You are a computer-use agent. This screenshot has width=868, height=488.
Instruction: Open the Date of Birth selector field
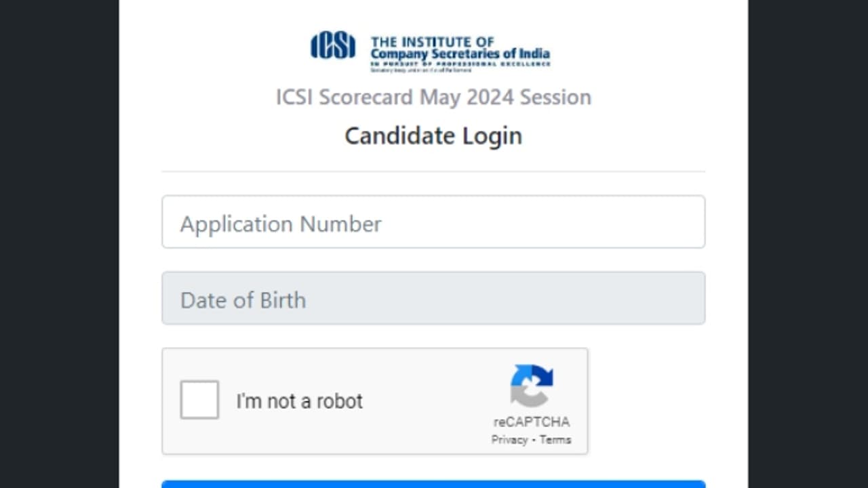(433, 298)
